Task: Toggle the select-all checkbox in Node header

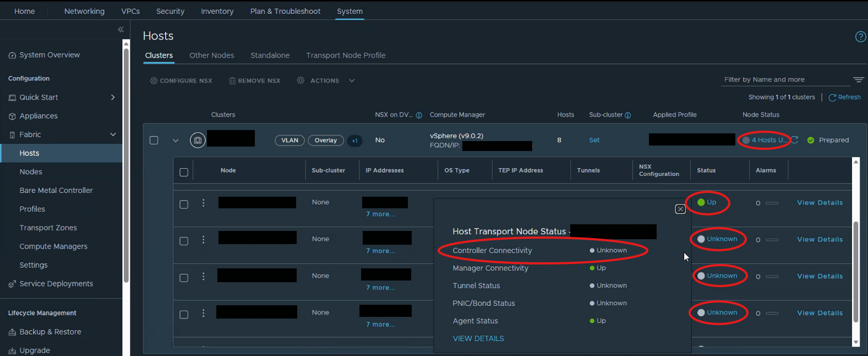Action: (184, 172)
